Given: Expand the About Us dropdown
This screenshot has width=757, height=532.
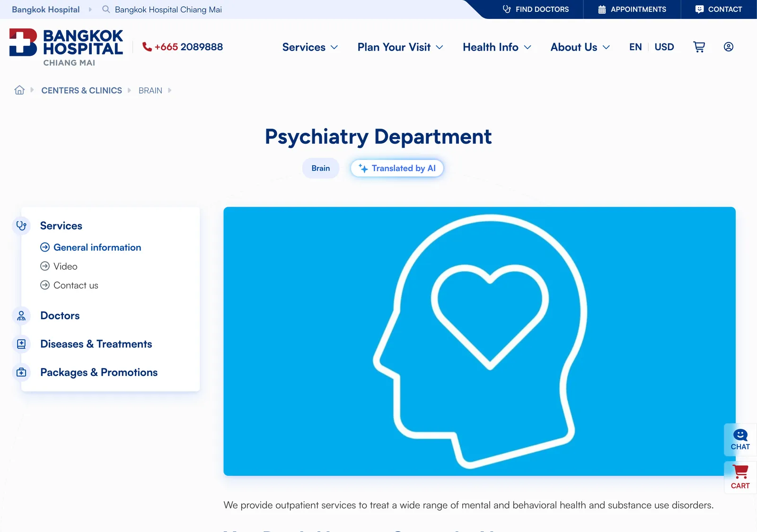Looking at the screenshot, I should (580, 47).
